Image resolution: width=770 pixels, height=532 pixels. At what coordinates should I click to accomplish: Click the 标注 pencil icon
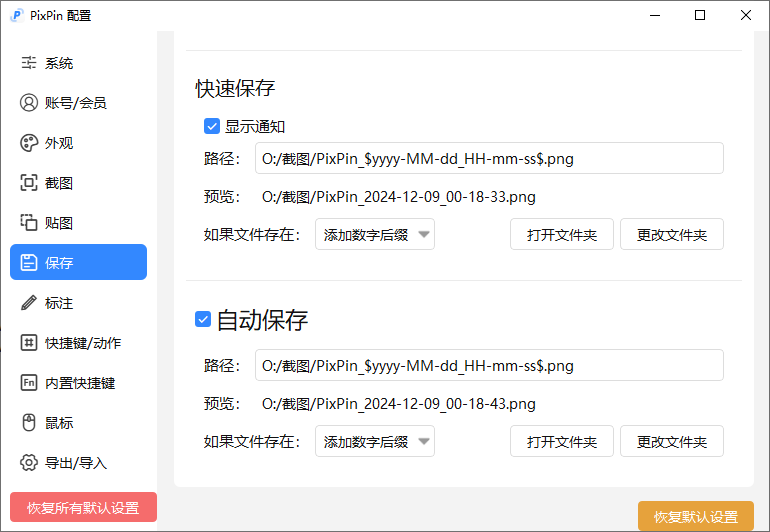tap(28, 303)
